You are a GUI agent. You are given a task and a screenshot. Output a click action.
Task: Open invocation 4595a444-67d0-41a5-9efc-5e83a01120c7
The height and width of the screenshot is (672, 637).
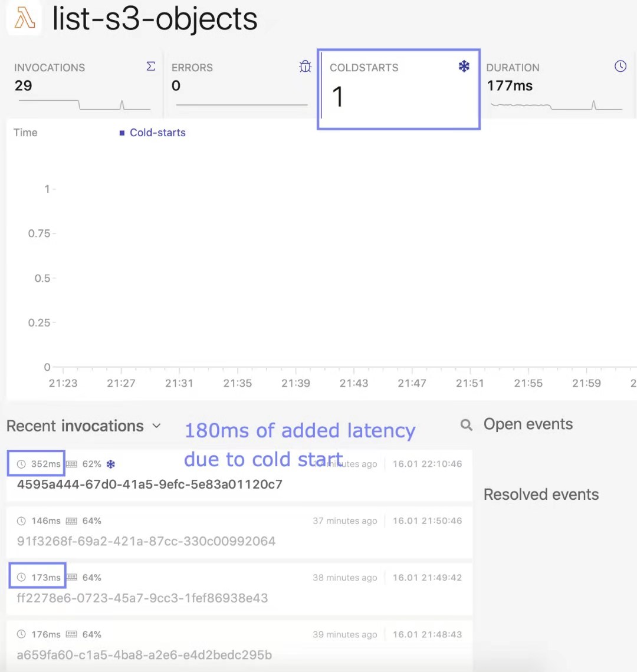point(150,485)
